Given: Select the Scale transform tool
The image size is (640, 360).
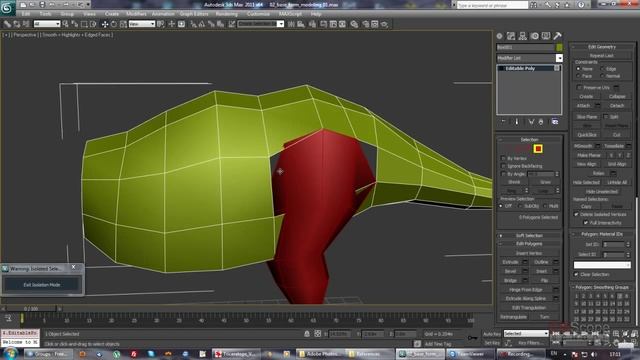Looking at the screenshot, I should (123, 24).
